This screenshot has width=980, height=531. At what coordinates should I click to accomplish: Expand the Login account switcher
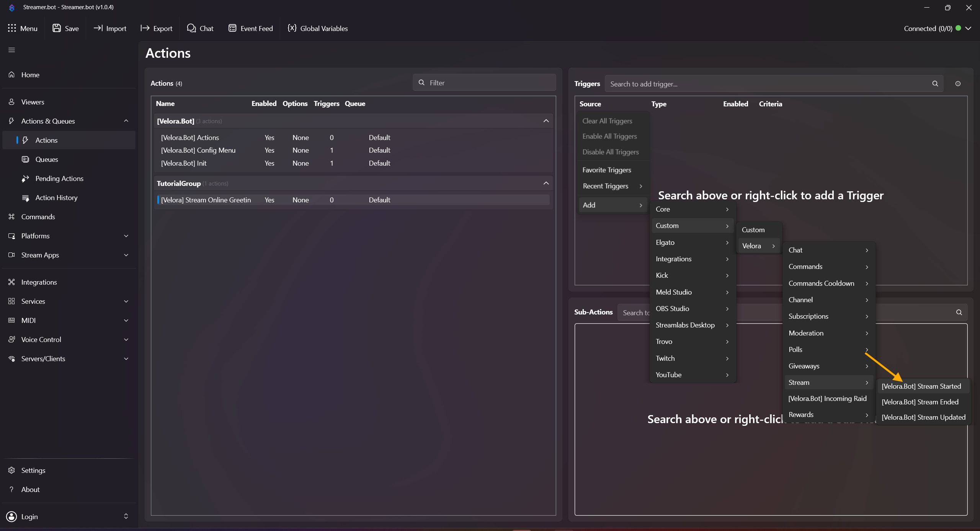pos(126,516)
